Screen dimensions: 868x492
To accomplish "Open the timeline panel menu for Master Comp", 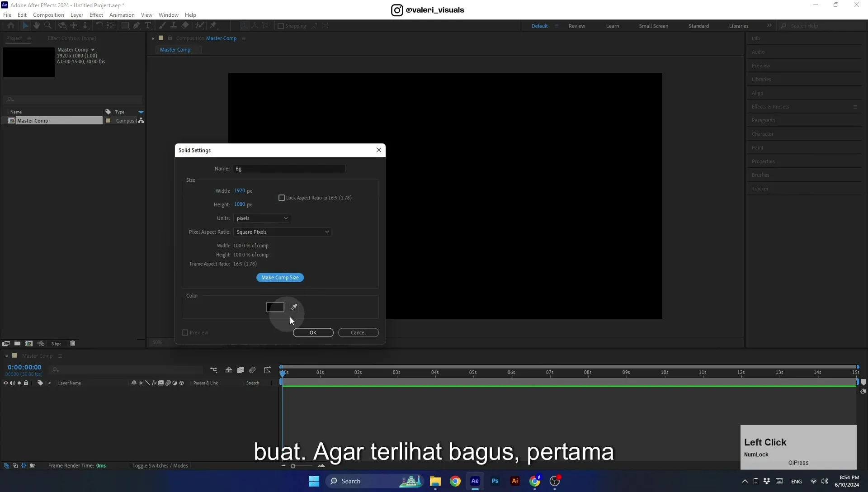I will point(60,356).
